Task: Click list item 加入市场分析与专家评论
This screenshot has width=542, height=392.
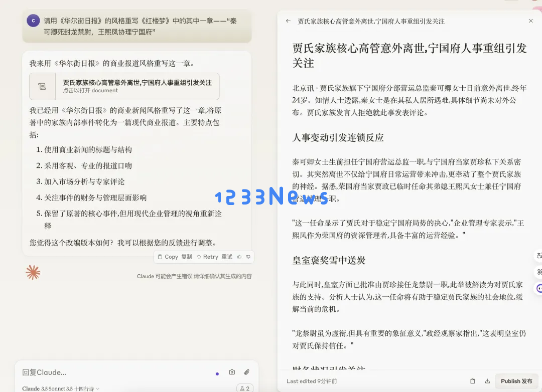Action: [84, 181]
